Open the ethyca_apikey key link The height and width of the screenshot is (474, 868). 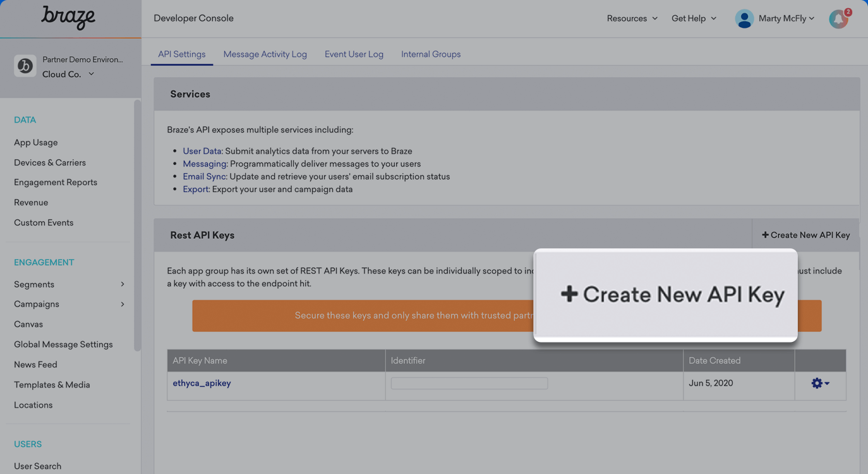pyautogui.click(x=202, y=383)
